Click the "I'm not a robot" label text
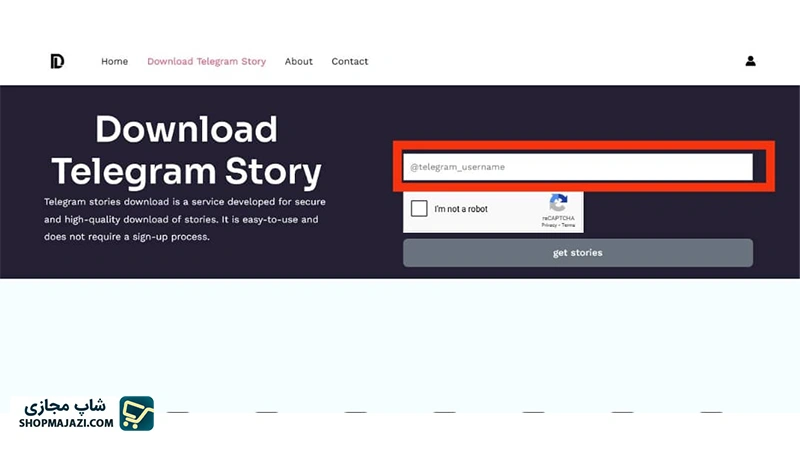The width and height of the screenshot is (800, 450). point(461,209)
